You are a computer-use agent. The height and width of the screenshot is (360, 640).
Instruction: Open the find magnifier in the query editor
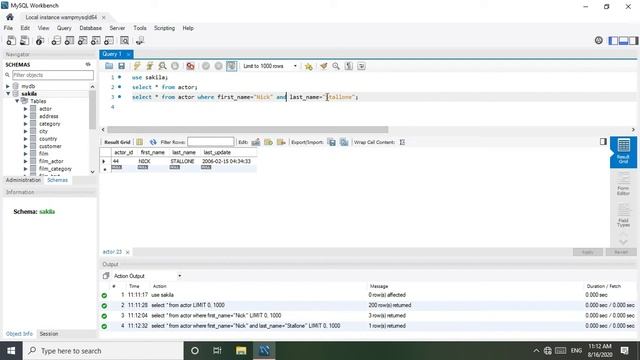pos(336,66)
